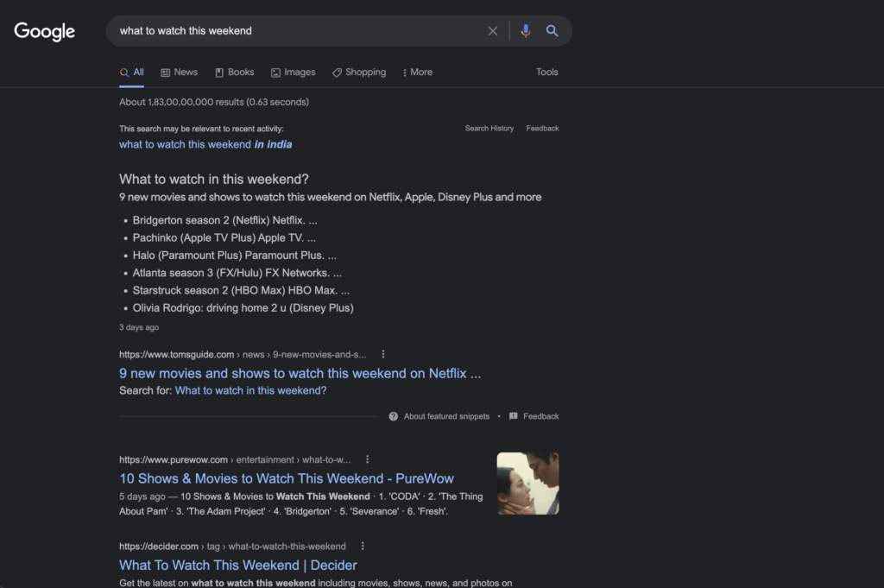Switch to the Books tab
884x588 pixels.
[234, 73]
